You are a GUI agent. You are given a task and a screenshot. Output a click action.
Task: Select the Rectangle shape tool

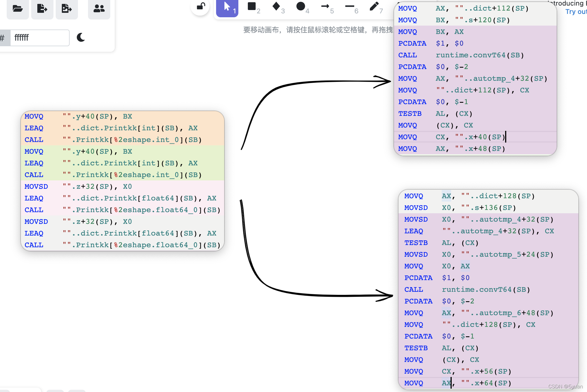pos(252,7)
